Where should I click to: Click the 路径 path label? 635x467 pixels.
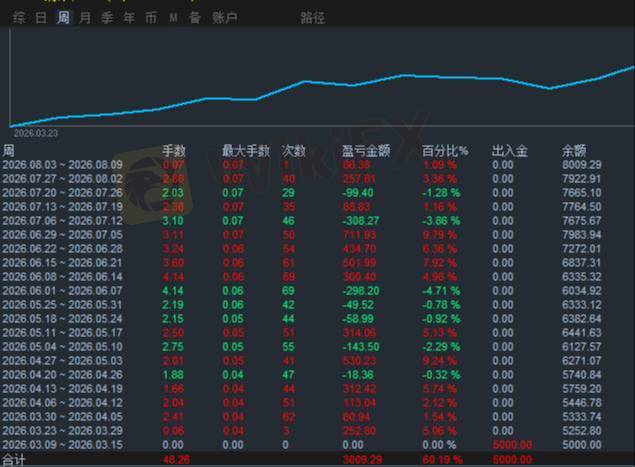(x=313, y=18)
